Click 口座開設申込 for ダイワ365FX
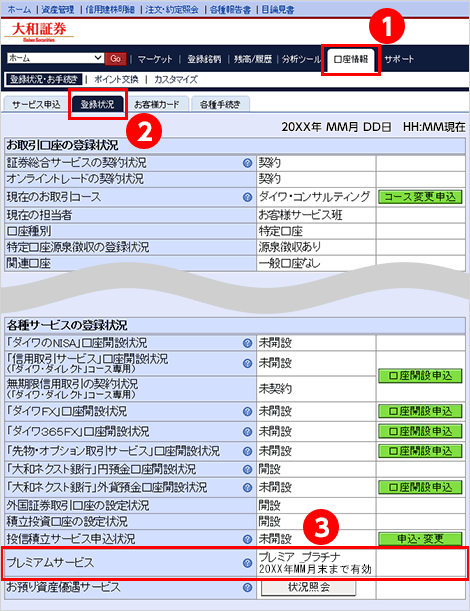The height and width of the screenshot is (611, 470). (x=420, y=431)
